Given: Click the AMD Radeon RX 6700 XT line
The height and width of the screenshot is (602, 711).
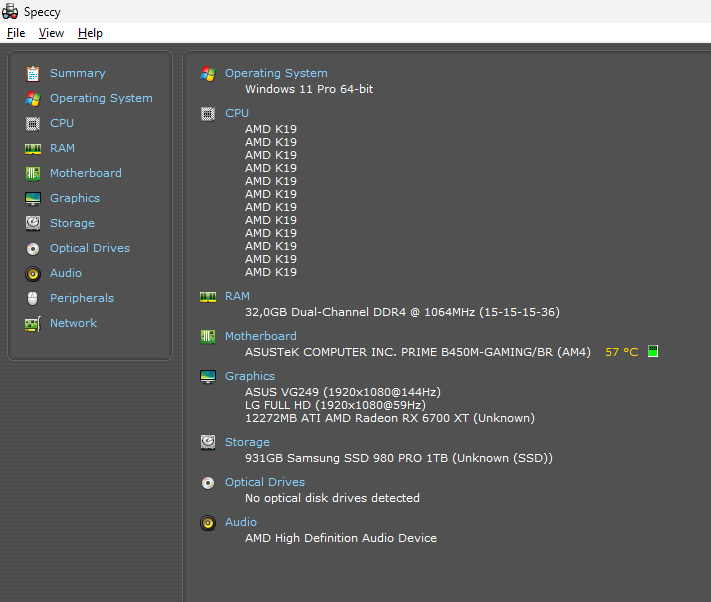Looking at the screenshot, I should pyautogui.click(x=390, y=418).
